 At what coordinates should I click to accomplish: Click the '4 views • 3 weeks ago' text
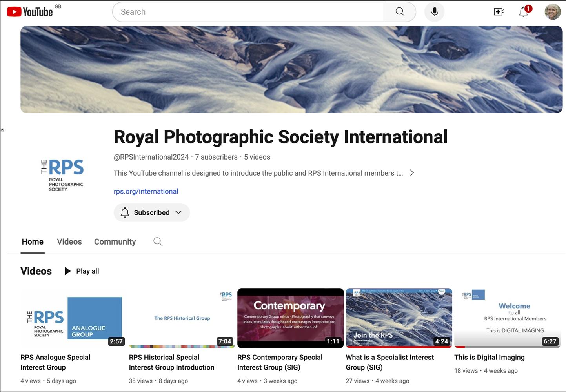(267, 381)
